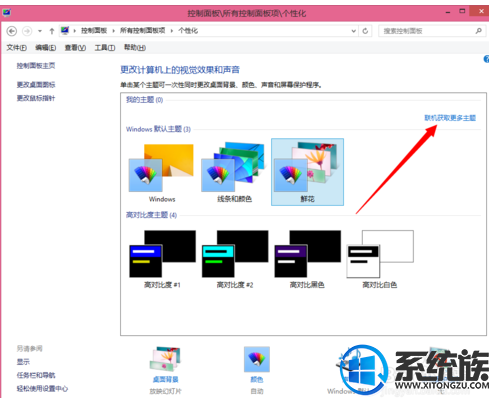Click the 高对比度主题 (4) header
This screenshot has width=489, height=398.
pos(151,215)
